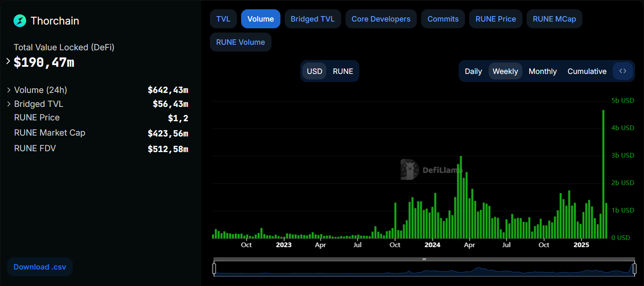Change interval to Monthly
Screen dimensions: 644x286
543,71
